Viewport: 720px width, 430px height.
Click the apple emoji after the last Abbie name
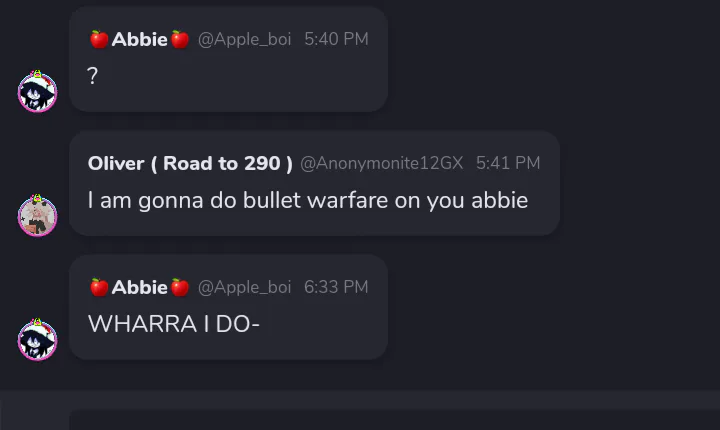(x=180, y=288)
